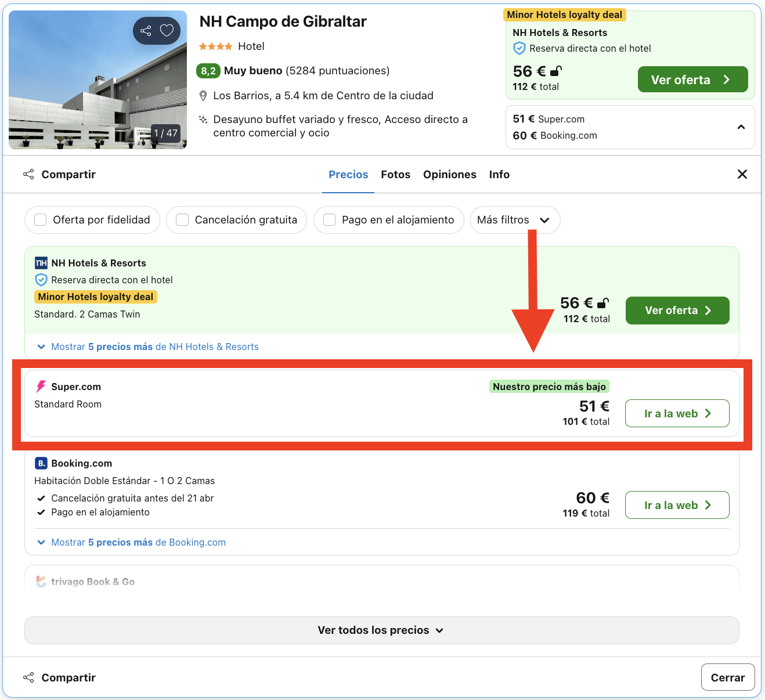Viewport: 765px width, 700px height.
Task: Click share icon beside bottom Compartir
Action: click(28, 677)
